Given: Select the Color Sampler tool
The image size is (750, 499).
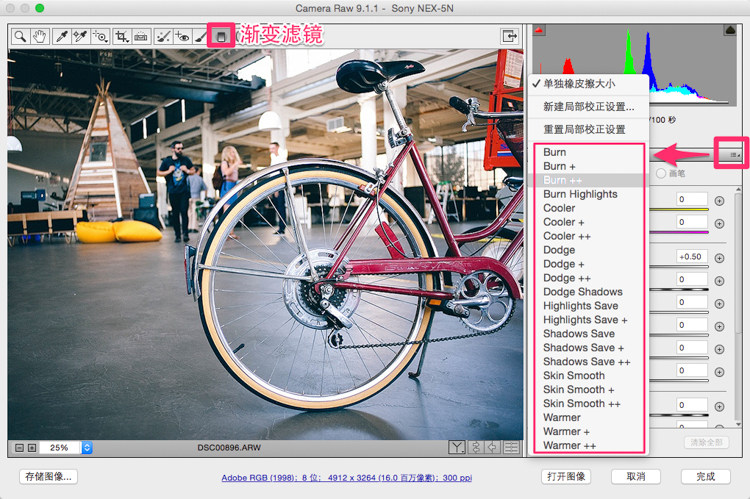Looking at the screenshot, I should point(80,36).
